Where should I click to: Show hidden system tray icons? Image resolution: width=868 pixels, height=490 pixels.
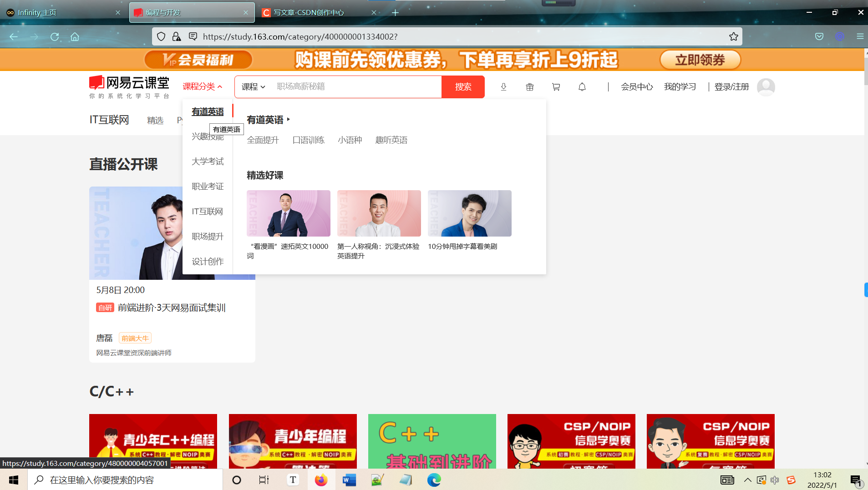click(x=747, y=480)
